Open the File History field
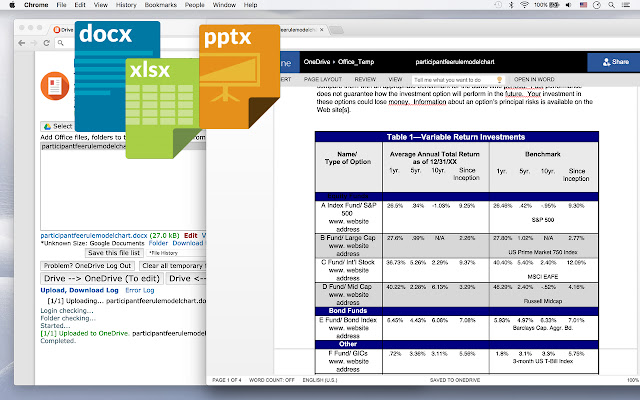 coord(176,253)
